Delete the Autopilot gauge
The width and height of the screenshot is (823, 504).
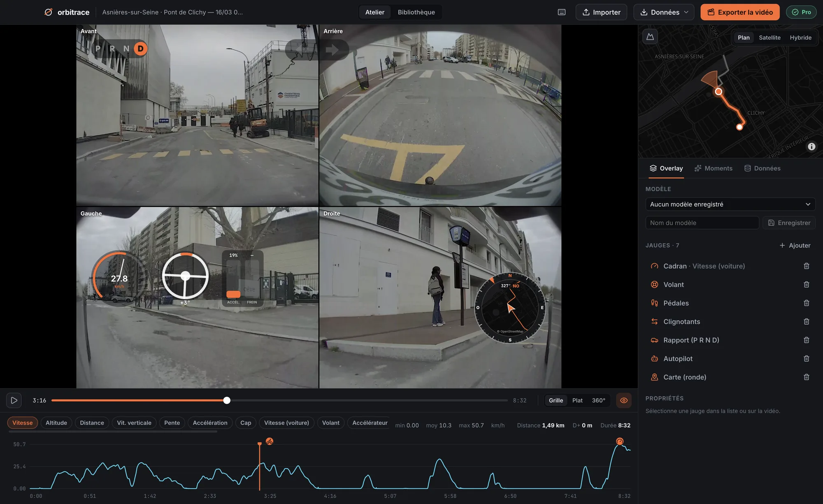click(x=807, y=359)
